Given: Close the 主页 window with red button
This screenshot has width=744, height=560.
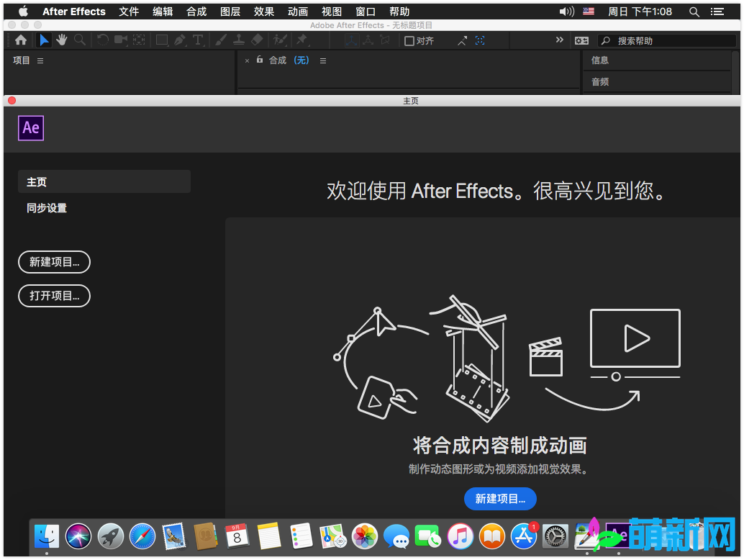Looking at the screenshot, I should coord(12,100).
